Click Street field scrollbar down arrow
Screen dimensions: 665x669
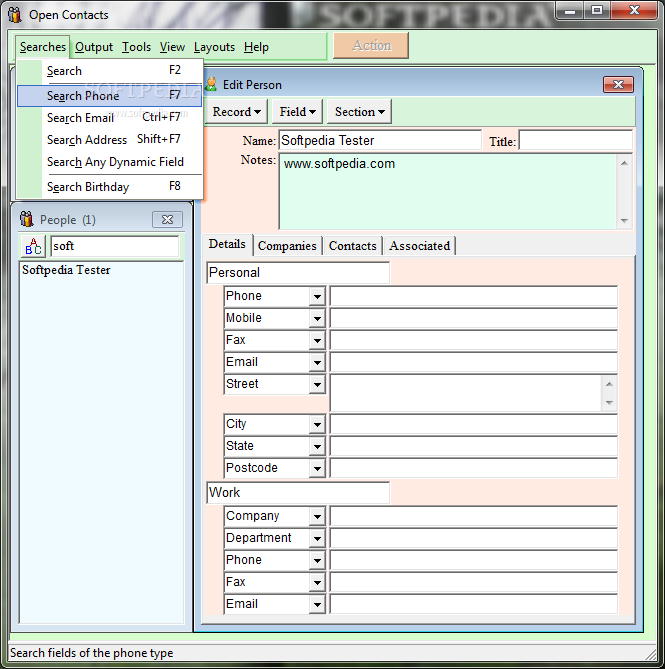tap(609, 402)
